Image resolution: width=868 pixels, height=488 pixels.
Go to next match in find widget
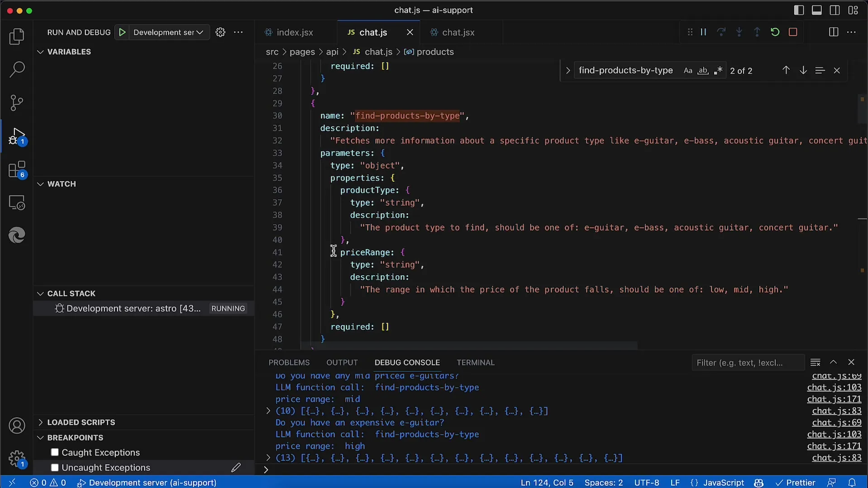pos(803,71)
